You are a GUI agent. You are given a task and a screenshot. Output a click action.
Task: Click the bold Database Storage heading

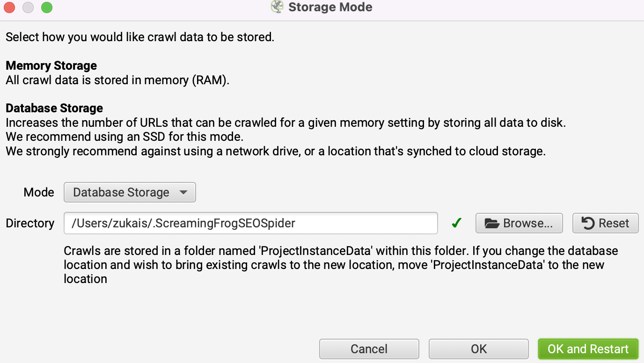54,108
